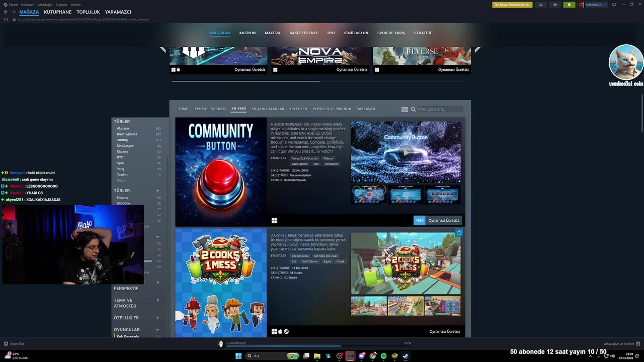This screenshot has height=362, width=644.
Task: Show hidden system tray icons chevron
Action: 591,356
